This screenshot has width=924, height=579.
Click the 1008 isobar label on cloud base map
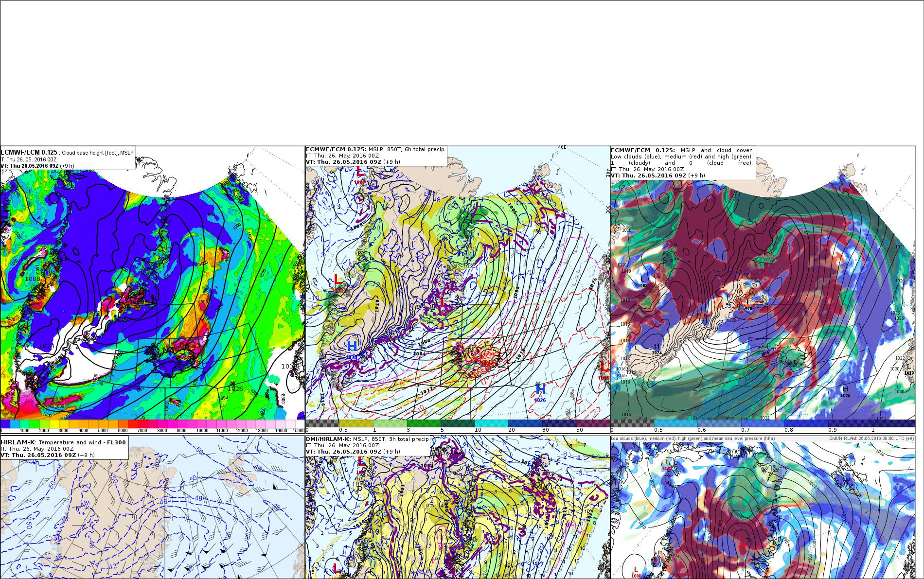(x=33, y=279)
